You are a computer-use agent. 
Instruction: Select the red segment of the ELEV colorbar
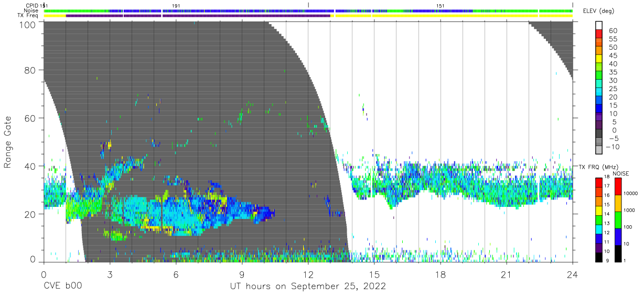pos(598,34)
